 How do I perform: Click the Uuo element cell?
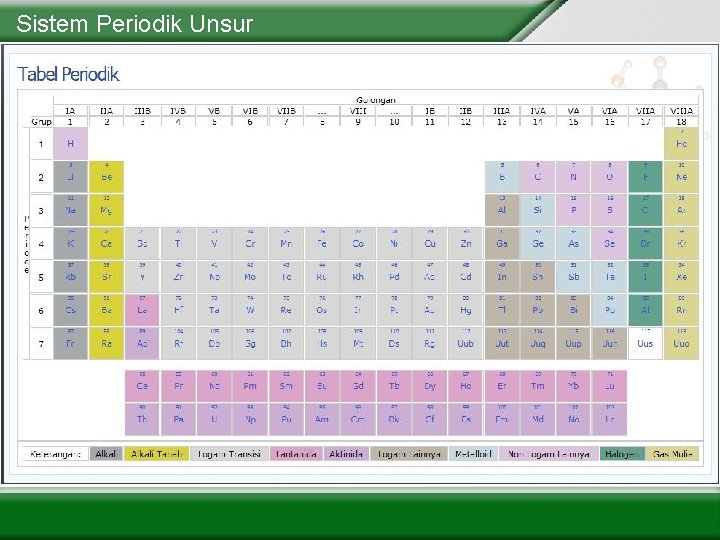point(681,343)
